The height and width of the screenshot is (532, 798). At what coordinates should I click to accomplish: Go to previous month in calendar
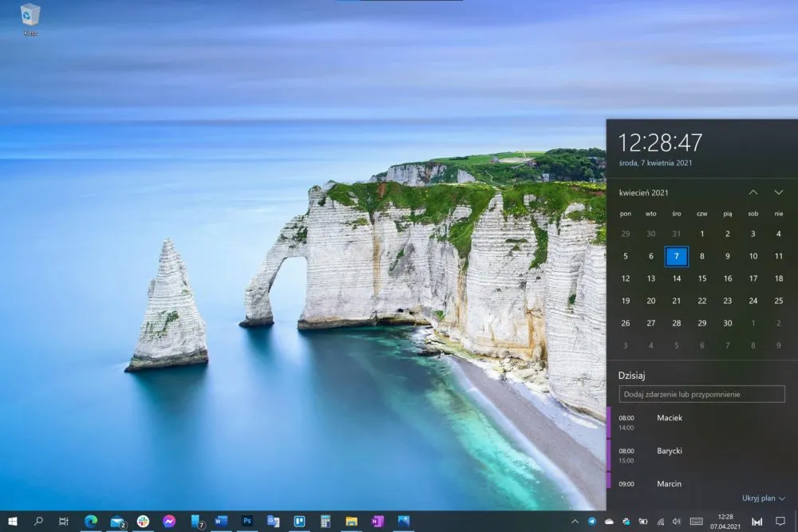(x=753, y=192)
